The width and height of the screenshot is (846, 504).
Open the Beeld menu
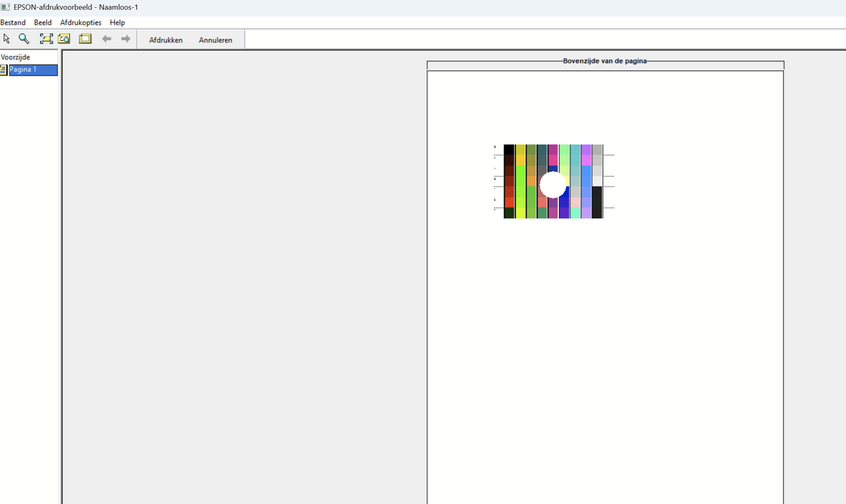tap(43, 23)
